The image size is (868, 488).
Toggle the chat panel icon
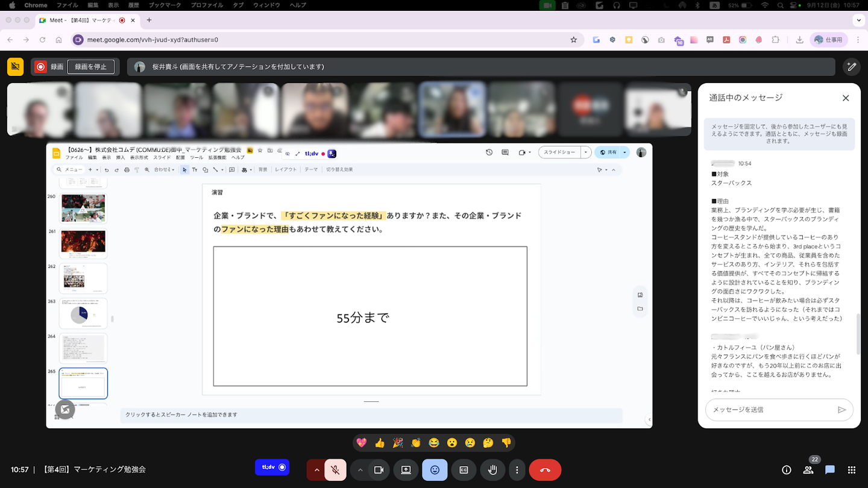tap(829, 470)
